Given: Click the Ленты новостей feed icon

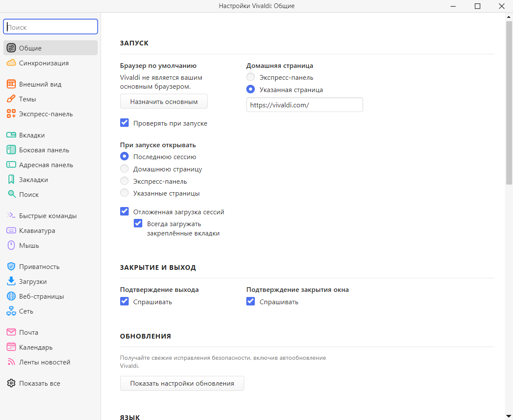Looking at the screenshot, I should pos(11,362).
